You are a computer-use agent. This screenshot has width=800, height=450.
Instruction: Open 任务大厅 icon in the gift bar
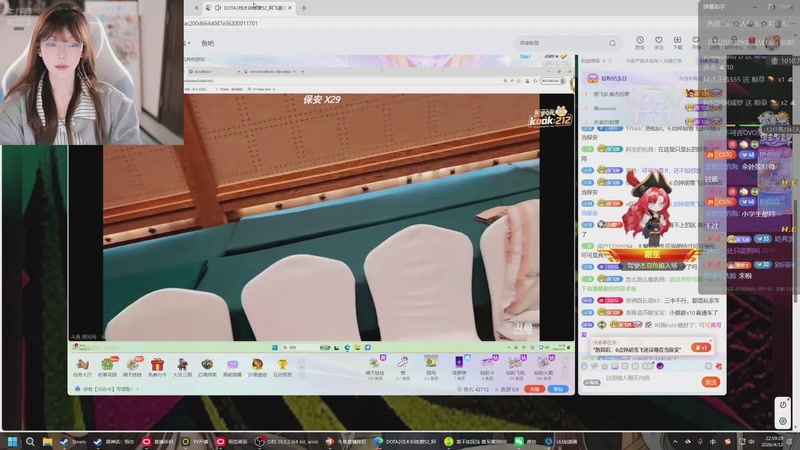(x=82, y=367)
